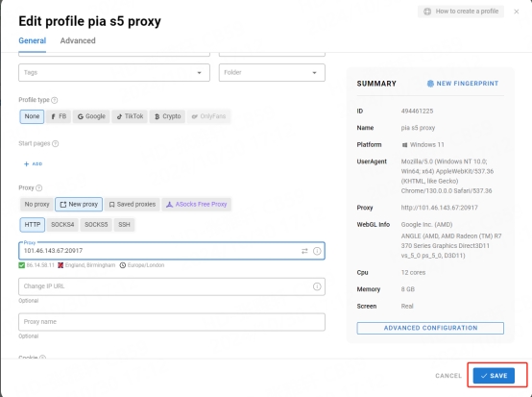Select None profile type
This screenshot has height=397, width=532.
tap(32, 116)
